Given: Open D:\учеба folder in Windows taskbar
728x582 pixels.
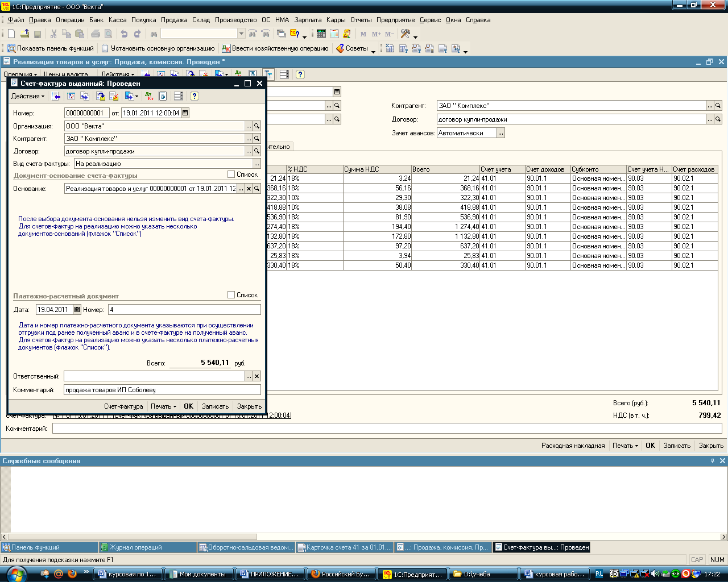Looking at the screenshot, I should [482, 574].
